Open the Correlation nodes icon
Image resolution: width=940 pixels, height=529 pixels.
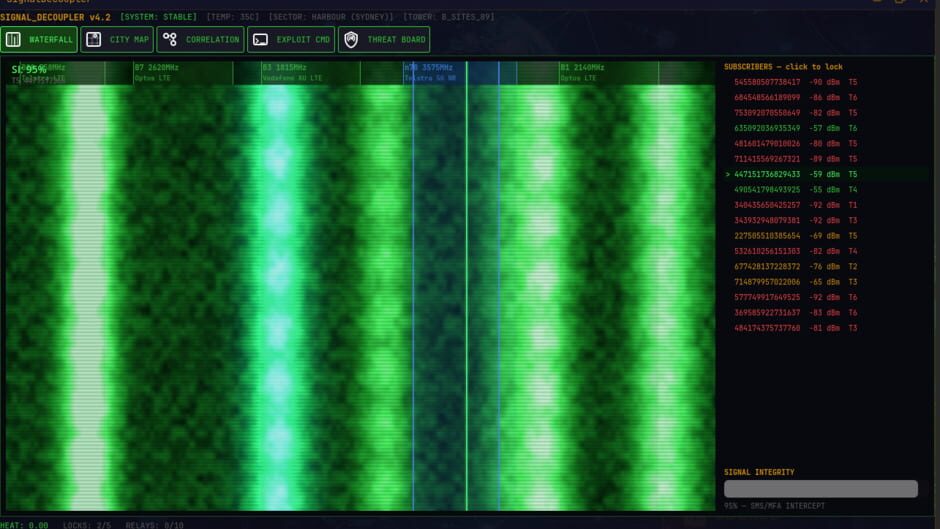(x=170, y=40)
